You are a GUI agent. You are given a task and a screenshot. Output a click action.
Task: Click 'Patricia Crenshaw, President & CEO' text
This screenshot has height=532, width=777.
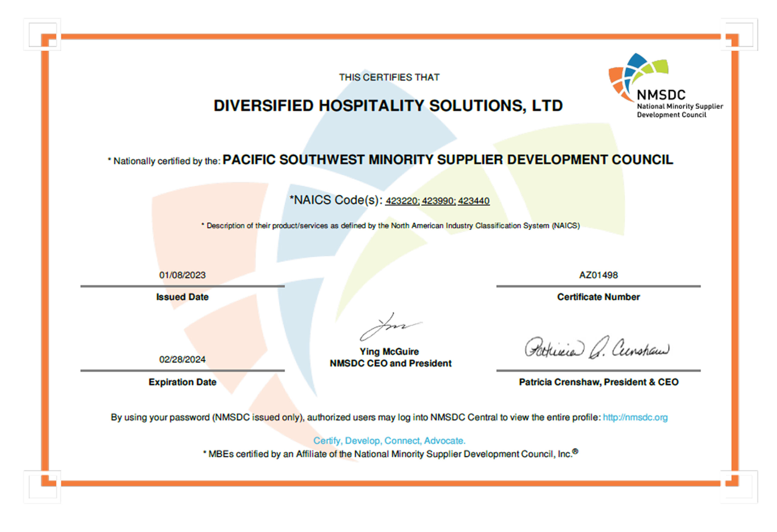point(599,382)
